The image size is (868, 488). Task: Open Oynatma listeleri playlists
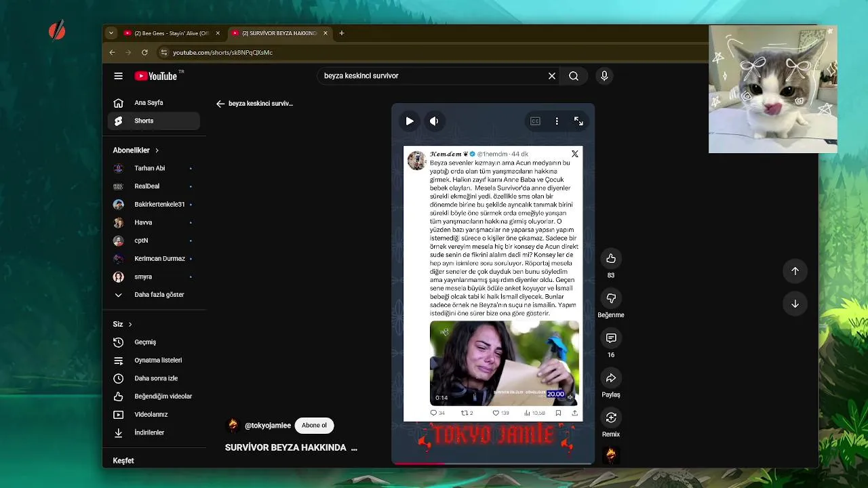[x=154, y=361]
